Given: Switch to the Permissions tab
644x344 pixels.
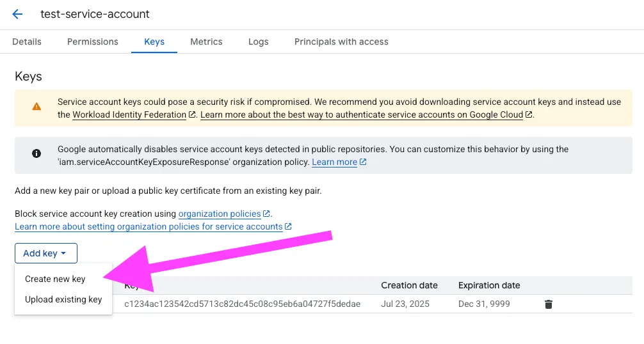Looking at the screenshot, I should tap(93, 42).
